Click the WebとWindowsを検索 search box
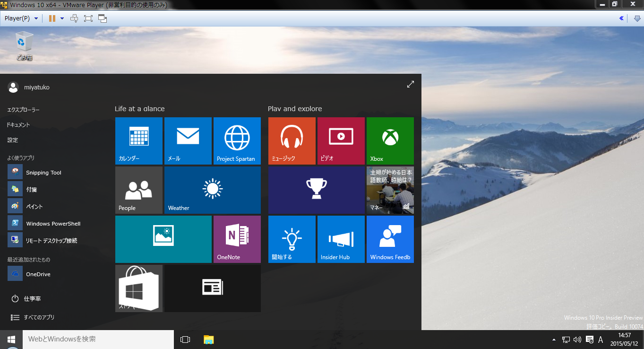Screen dimensions: 644x349 [x=98, y=339]
